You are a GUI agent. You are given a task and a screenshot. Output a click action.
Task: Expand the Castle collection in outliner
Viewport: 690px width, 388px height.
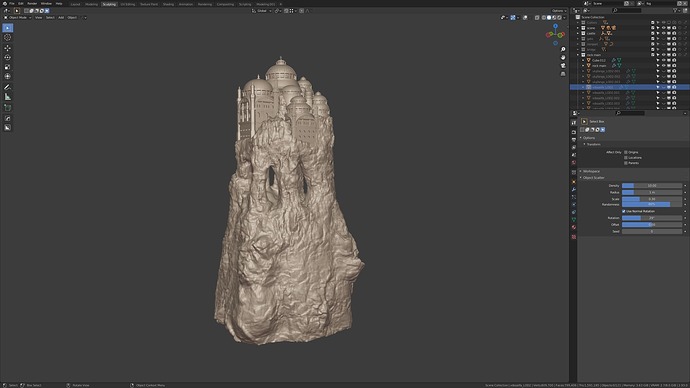click(578, 33)
